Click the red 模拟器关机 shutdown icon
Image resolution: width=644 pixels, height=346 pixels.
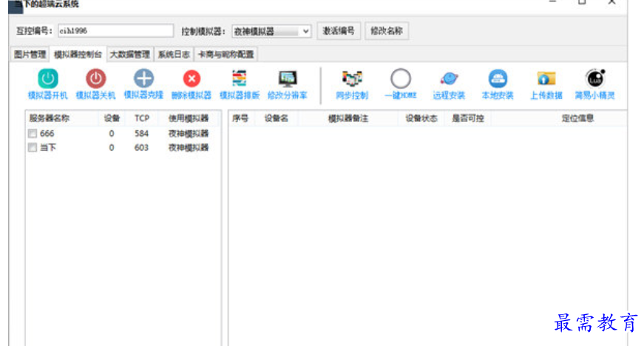coord(95,78)
